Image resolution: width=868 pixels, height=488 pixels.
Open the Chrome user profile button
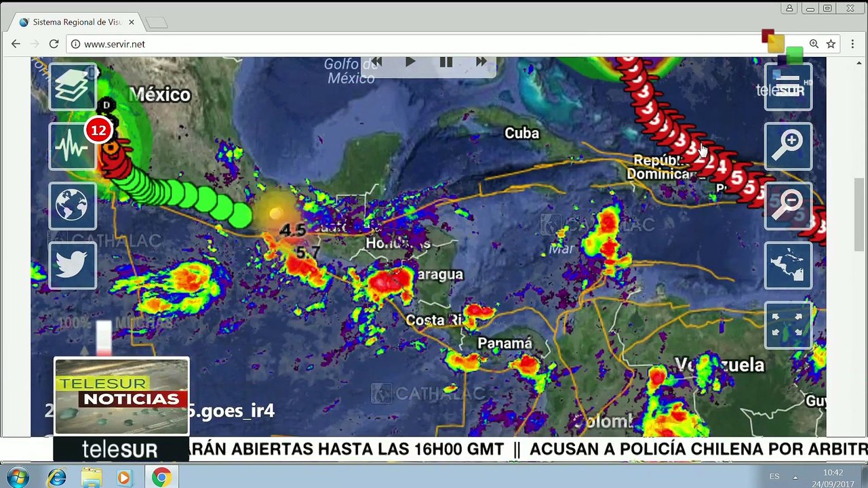pos(789,9)
